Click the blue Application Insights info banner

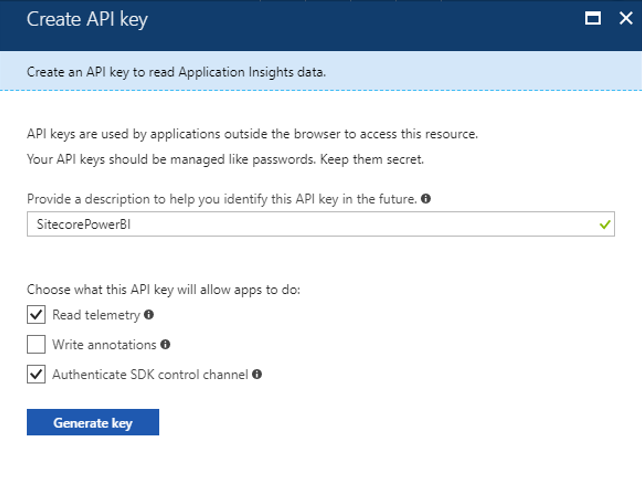coord(320,73)
